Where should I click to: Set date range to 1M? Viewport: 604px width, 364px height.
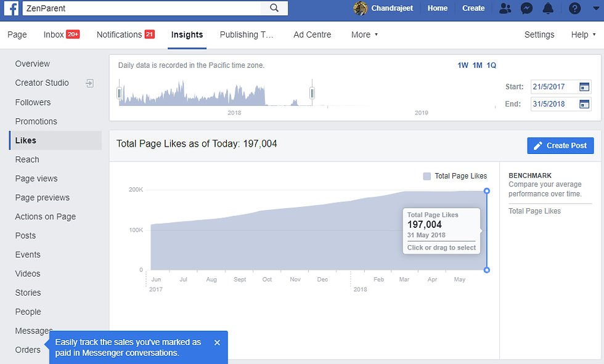tap(477, 65)
